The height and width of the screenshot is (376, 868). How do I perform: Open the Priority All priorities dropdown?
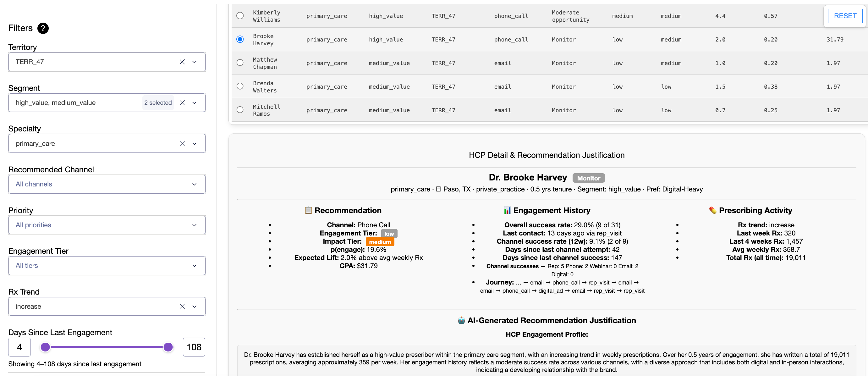tap(107, 225)
